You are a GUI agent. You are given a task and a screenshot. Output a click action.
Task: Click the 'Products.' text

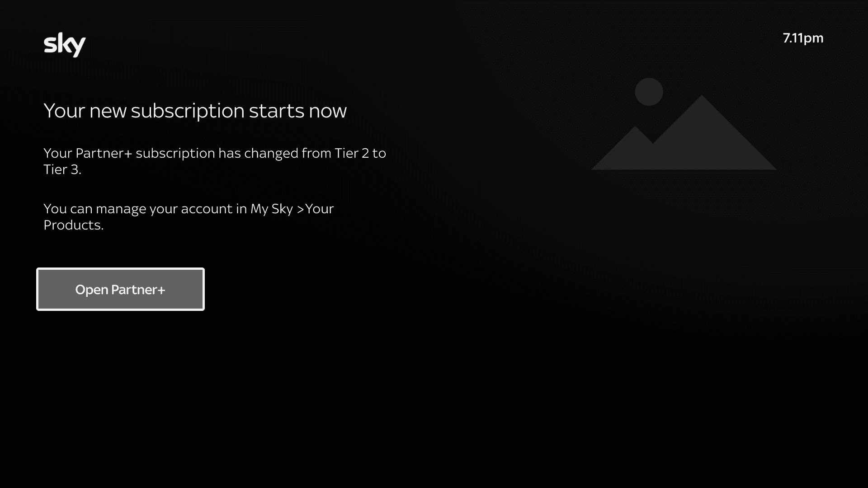(74, 225)
